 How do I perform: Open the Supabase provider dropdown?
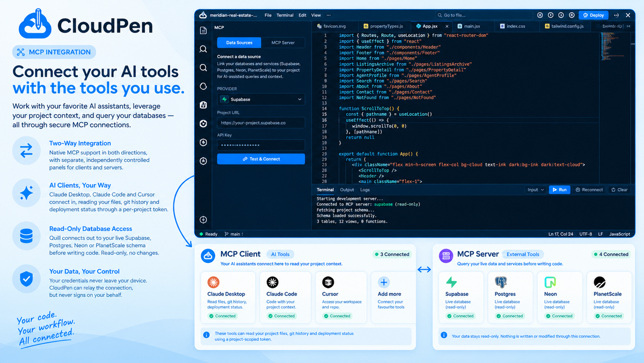[261, 99]
